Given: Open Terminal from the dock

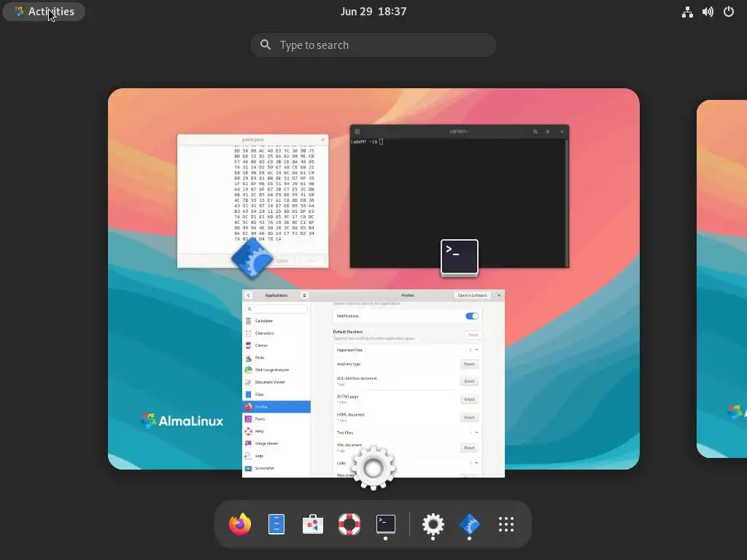Looking at the screenshot, I should click(385, 524).
